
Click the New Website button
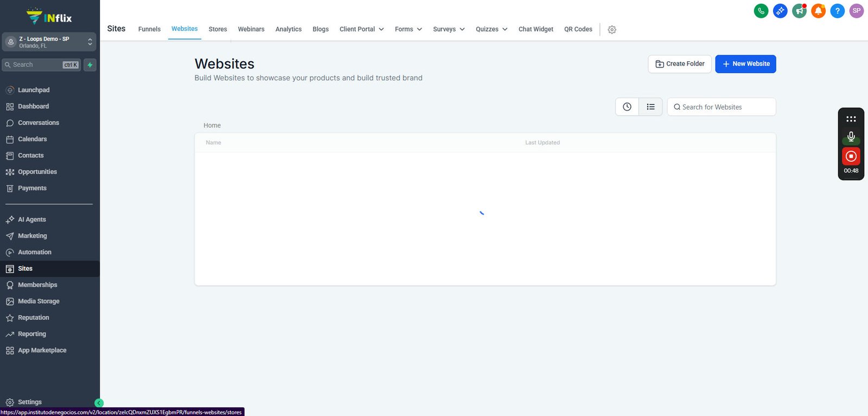(x=745, y=64)
